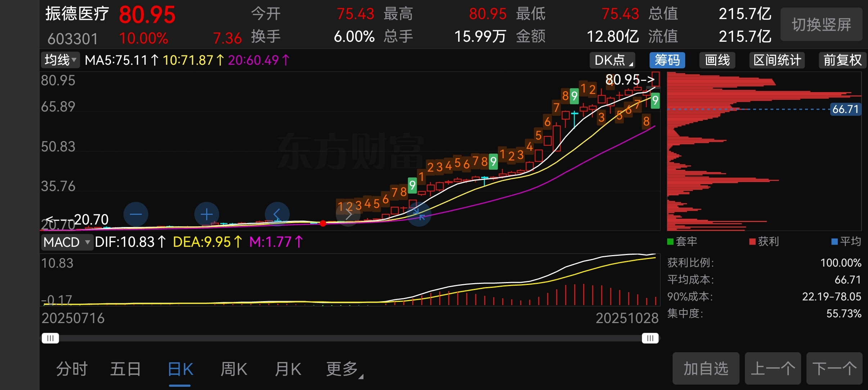Open the 前复权 adjustment selector
The height and width of the screenshot is (390, 868).
tap(842, 60)
